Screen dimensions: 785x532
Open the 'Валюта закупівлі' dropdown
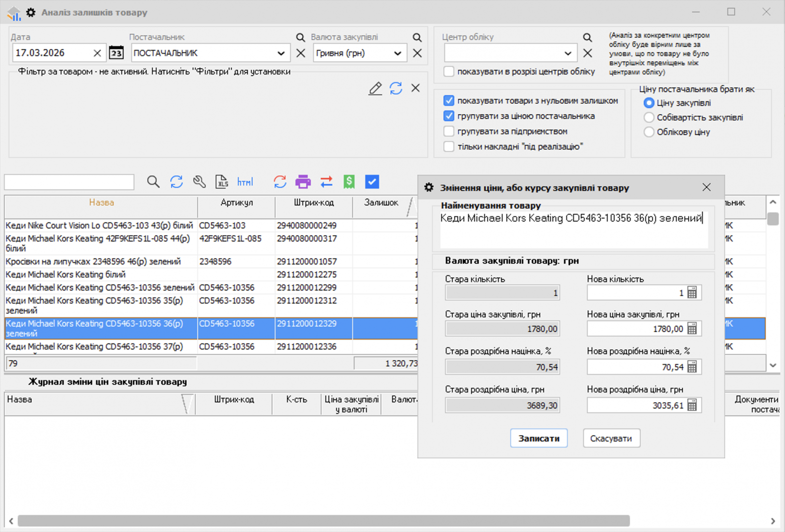[397, 53]
